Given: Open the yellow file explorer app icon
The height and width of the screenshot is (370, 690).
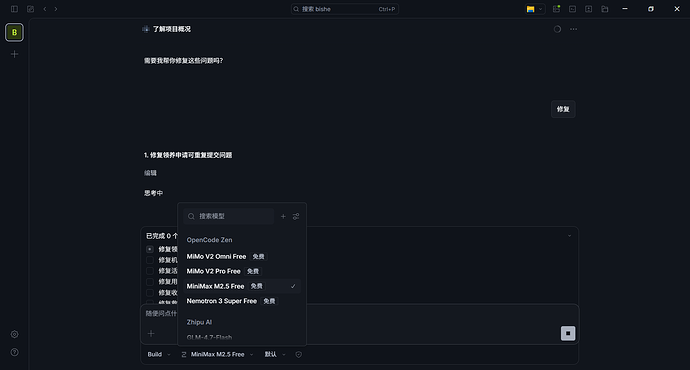Looking at the screenshot, I should coord(531,9).
